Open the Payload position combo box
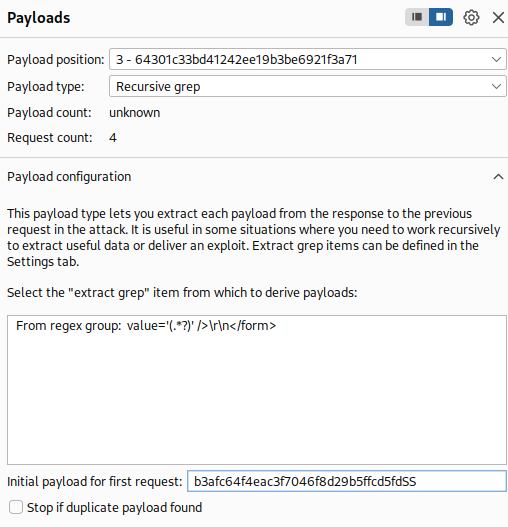Image resolution: width=508 pixels, height=528 pixels. pyautogui.click(x=308, y=59)
